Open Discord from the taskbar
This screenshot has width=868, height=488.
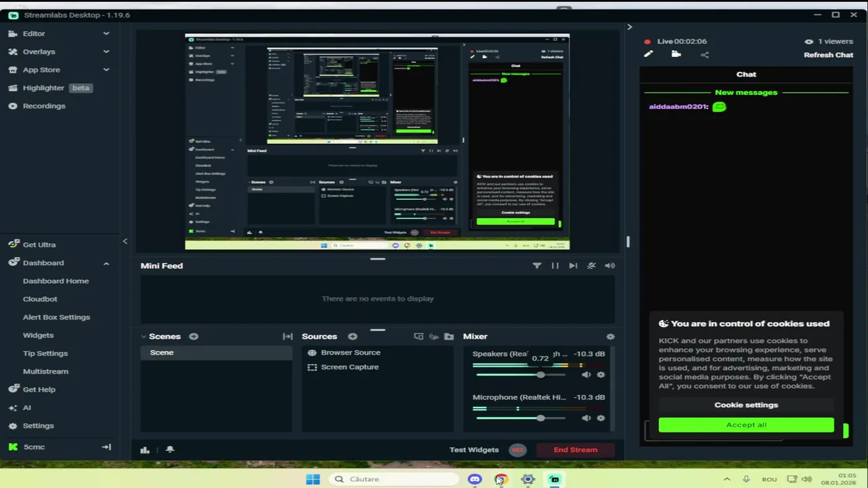click(x=475, y=479)
